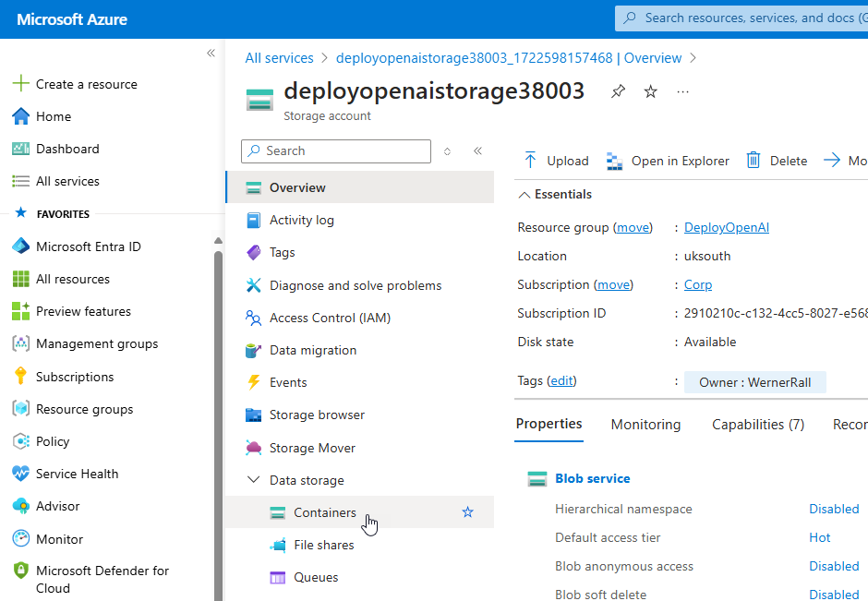Image resolution: width=868 pixels, height=601 pixels.
Task: Collapse the Azure portal left sidebar
Action: point(211,54)
